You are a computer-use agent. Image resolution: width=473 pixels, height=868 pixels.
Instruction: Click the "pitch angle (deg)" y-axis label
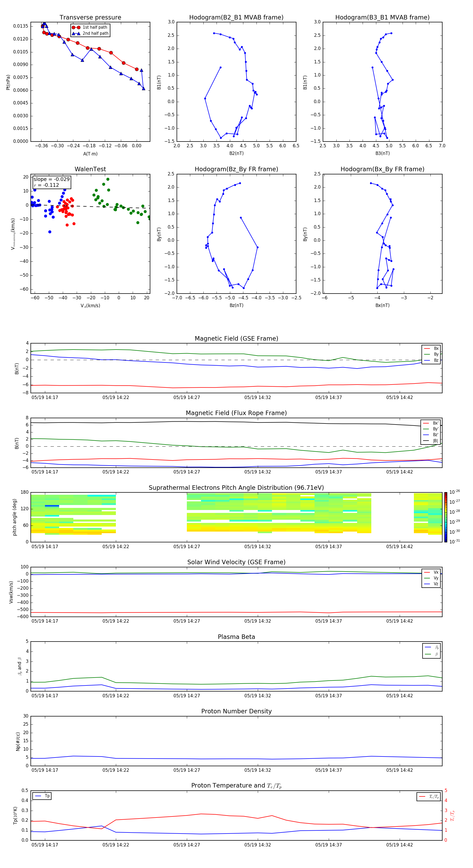click(x=14, y=517)
